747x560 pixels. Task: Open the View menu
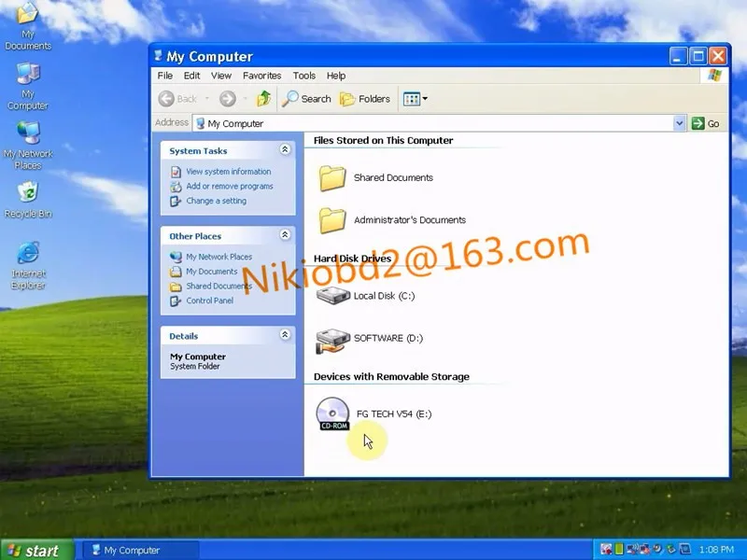pyautogui.click(x=221, y=76)
